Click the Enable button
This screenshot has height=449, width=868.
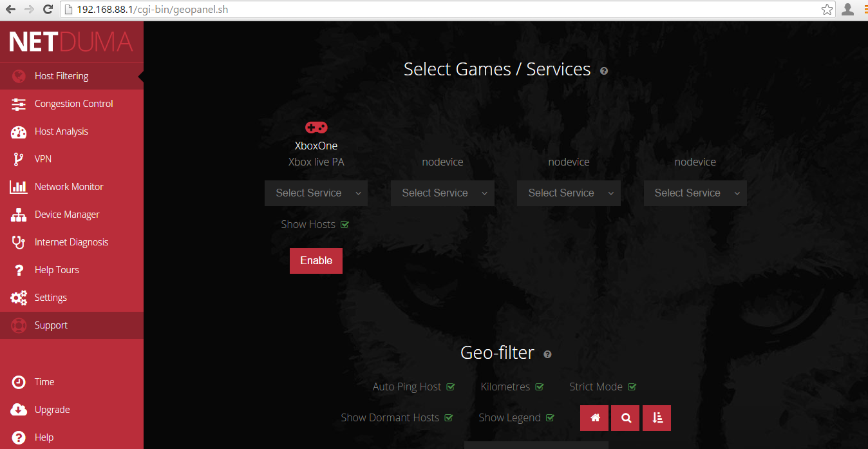click(x=316, y=261)
